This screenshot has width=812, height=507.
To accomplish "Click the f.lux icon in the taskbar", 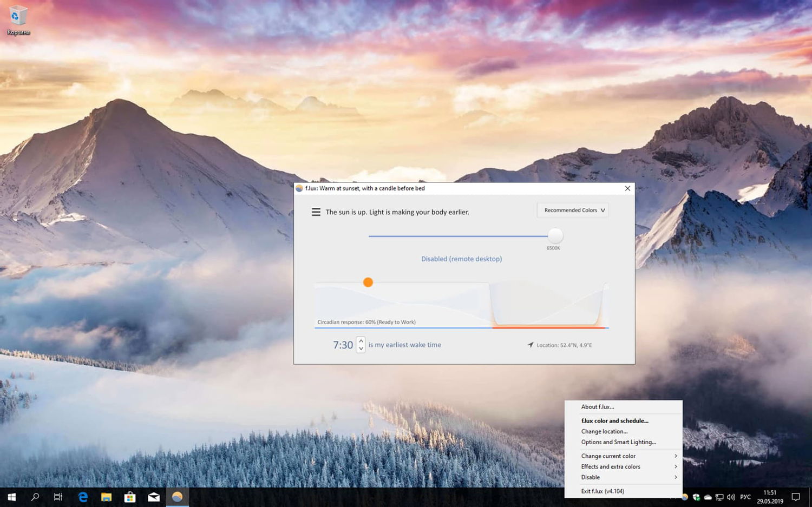I will pyautogui.click(x=177, y=496).
